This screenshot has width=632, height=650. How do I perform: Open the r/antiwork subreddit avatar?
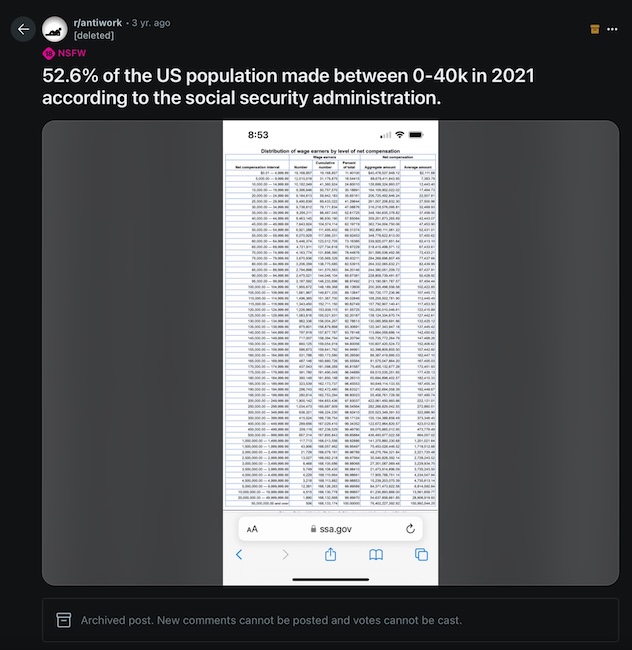(x=56, y=28)
